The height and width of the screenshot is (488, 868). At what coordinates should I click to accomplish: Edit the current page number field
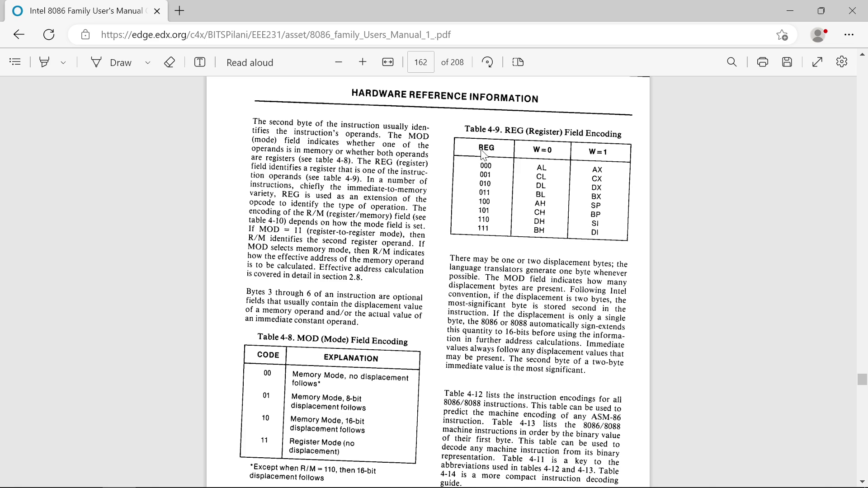(420, 62)
